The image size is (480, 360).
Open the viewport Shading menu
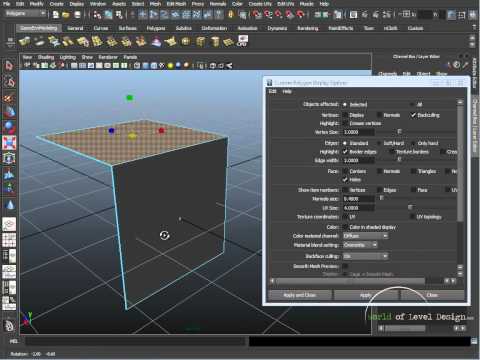46,57
